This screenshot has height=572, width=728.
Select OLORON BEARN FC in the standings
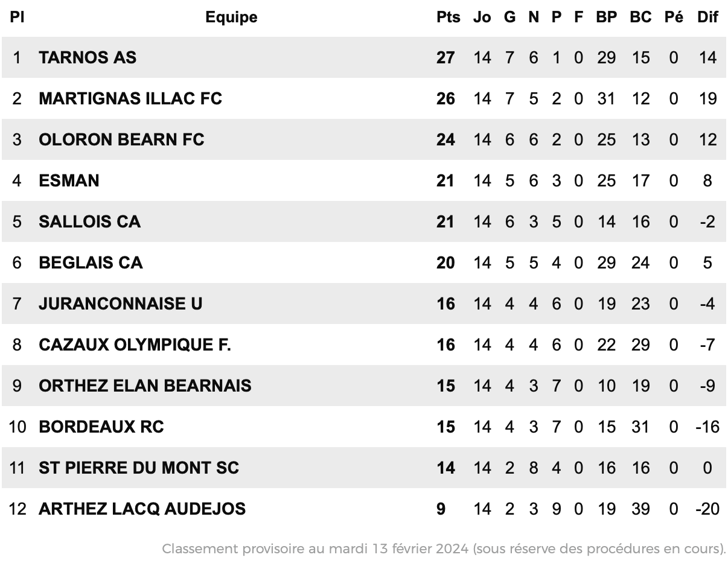(x=121, y=140)
